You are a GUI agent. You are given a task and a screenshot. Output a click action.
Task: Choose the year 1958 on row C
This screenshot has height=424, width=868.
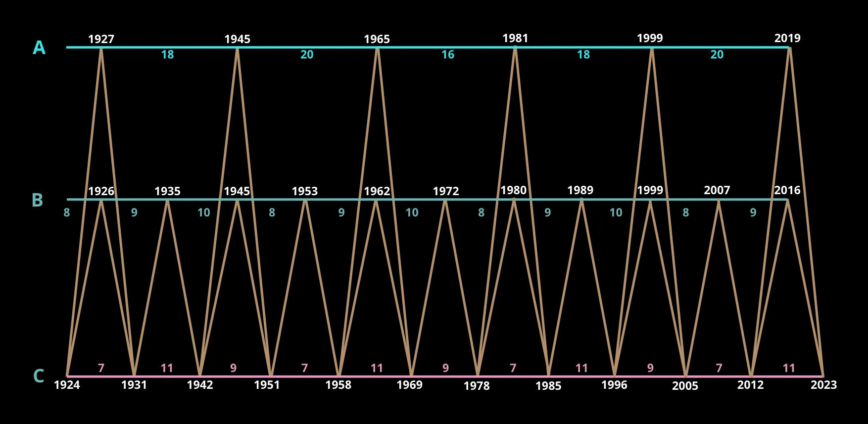(338, 385)
